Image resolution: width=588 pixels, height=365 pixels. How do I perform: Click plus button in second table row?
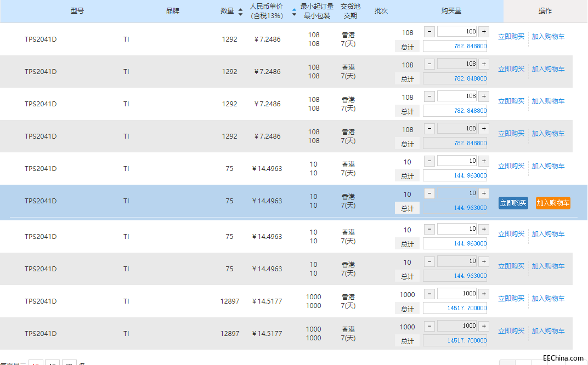click(484, 64)
